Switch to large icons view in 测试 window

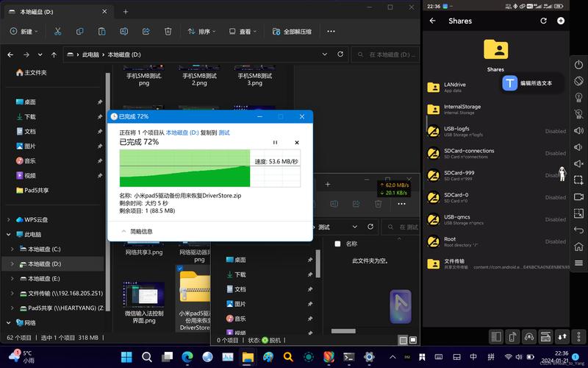[413, 340]
